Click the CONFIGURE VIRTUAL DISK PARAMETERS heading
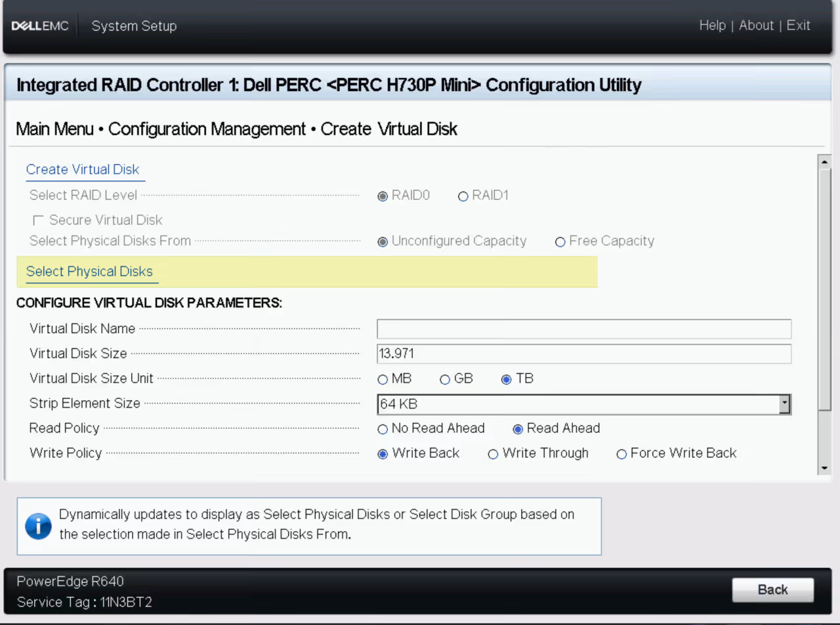Viewport: 840px width, 625px height. (149, 303)
